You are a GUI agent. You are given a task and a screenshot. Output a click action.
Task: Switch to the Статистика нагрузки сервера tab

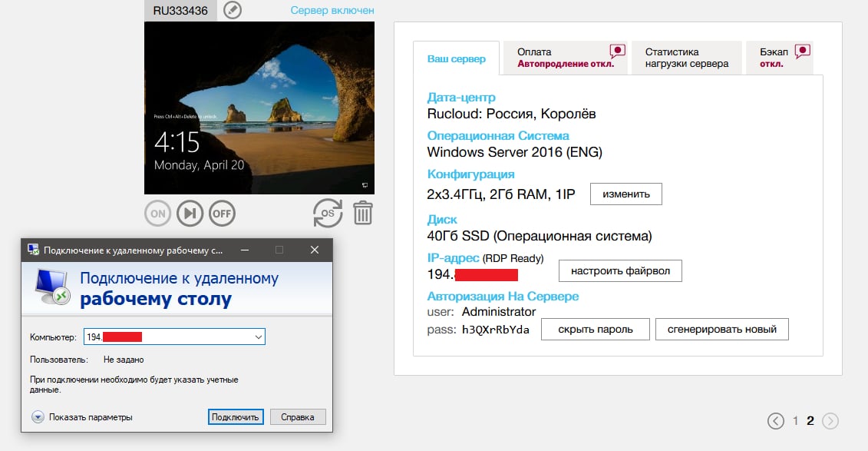(686, 57)
